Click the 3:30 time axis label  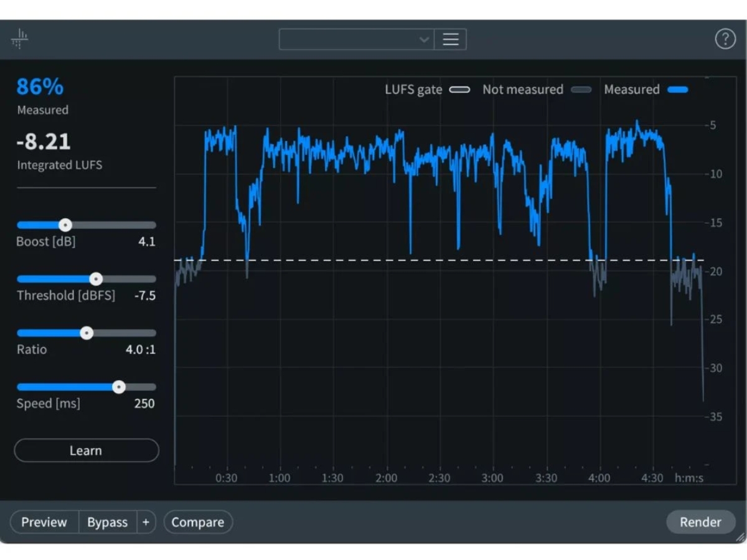(x=546, y=478)
